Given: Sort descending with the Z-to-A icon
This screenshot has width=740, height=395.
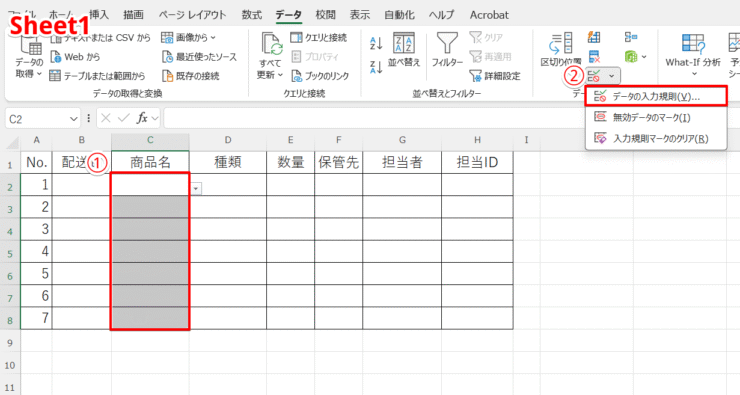Looking at the screenshot, I should [x=376, y=67].
